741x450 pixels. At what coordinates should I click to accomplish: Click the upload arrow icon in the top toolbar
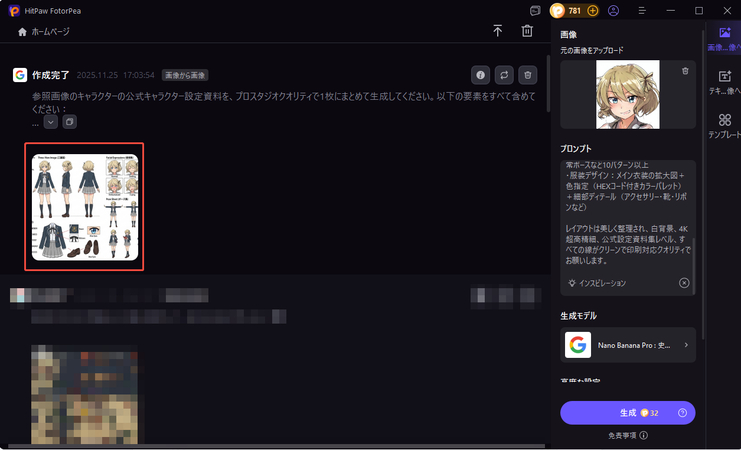498,31
